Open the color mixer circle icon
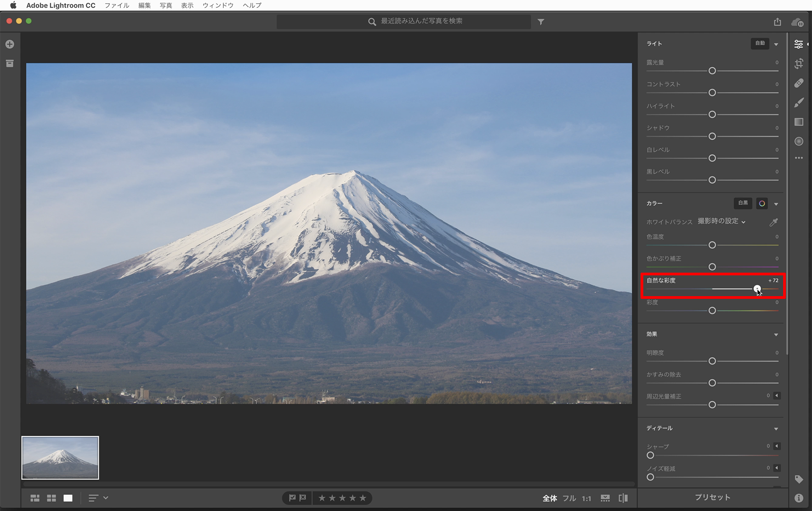812x511 pixels. 762,204
